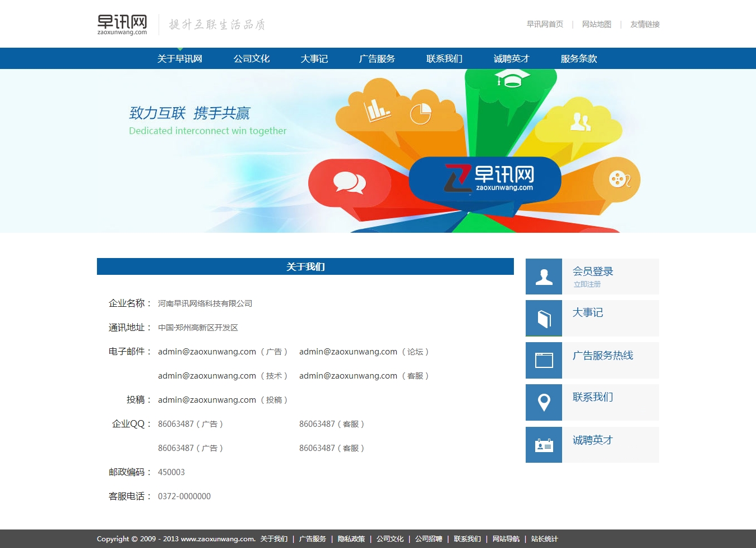Image resolution: width=756 pixels, height=548 pixels.
Task: Click the 广告服务热线 window icon
Action: (x=544, y=360)
